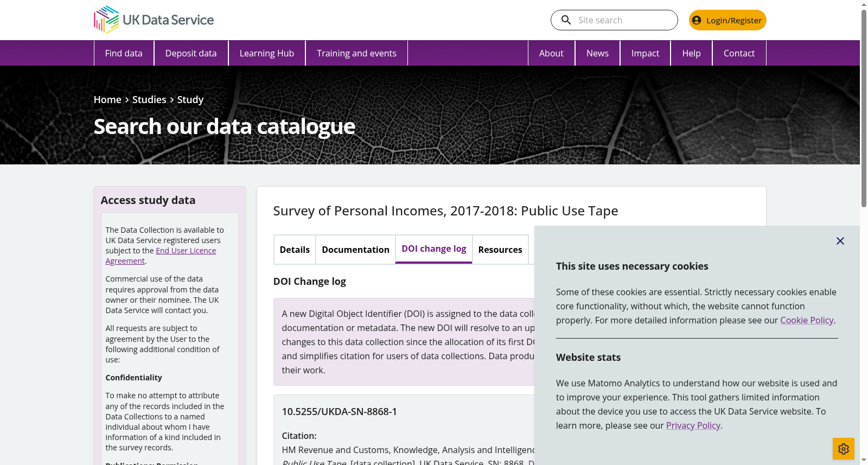
Task: Click the DOI text 10.5255/UKDA-SN-8868-1
Action: (x=339, y=411)
